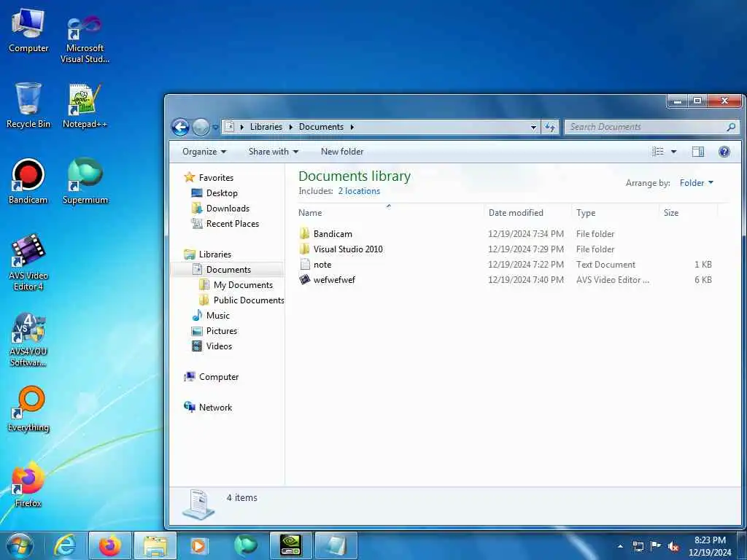Screen dimensions: 747x560
Task: Open the Organize dropdown menu
Action: (204, 152)
